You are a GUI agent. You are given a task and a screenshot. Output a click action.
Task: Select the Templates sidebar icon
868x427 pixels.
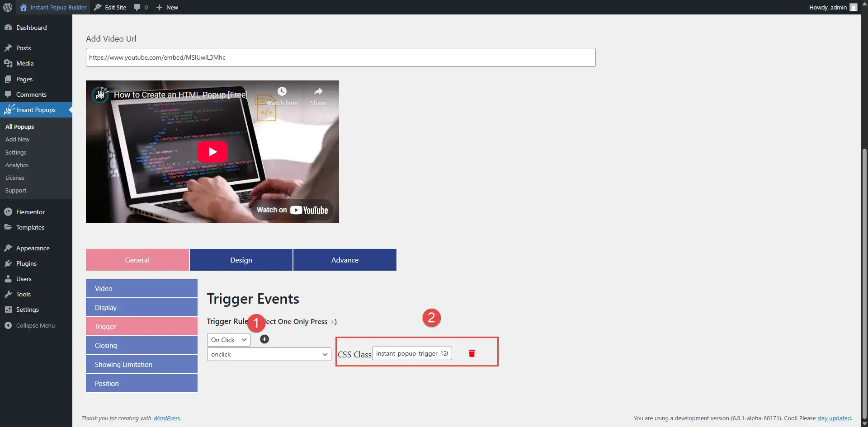(x=9, y=227)
